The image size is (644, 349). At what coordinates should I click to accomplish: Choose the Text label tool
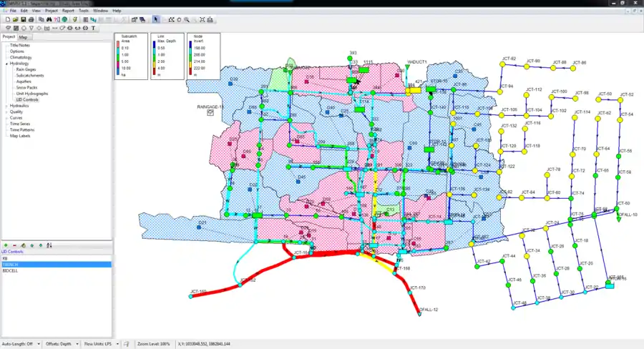click(x=93, y=28)
